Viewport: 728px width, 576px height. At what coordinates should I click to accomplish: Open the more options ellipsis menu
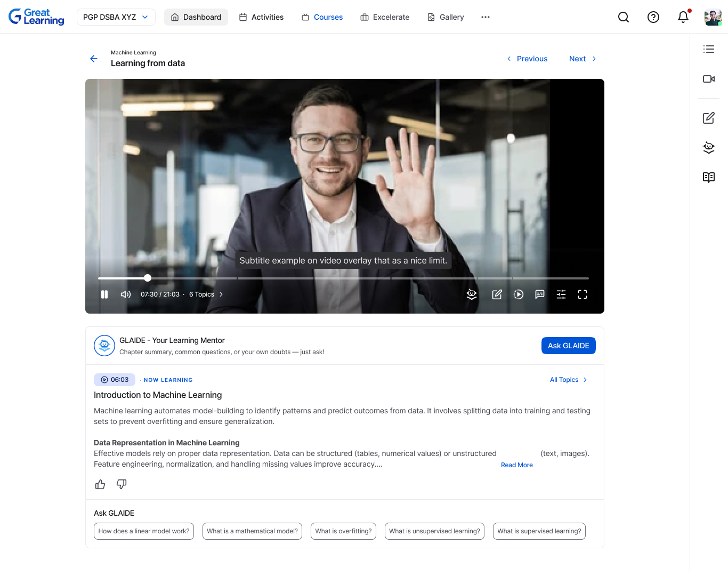tap(485, 17)
